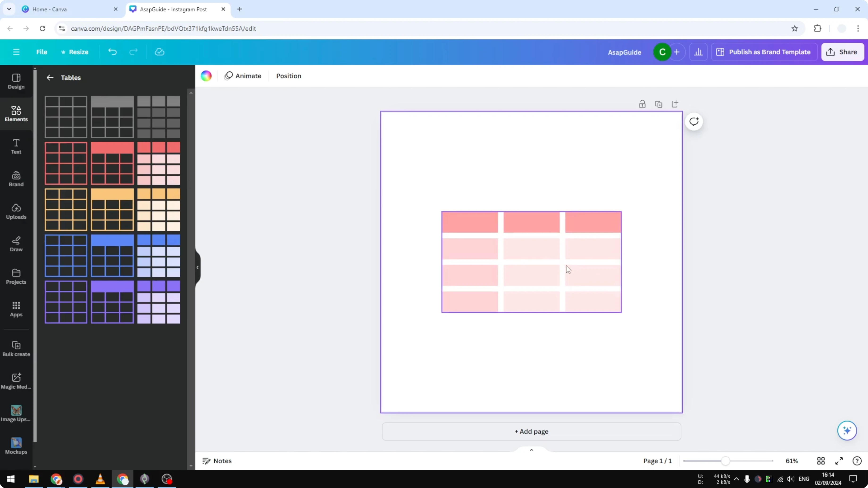The height and width of the screenshot is (488, 868).
Task: Open the Uploads panel
Action: pos(16,211)
